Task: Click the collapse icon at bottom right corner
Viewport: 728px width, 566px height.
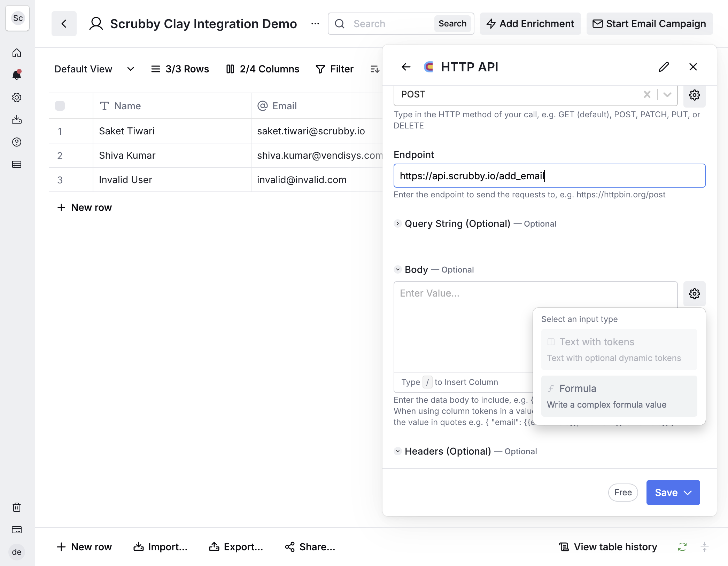Action: [705, 547]
